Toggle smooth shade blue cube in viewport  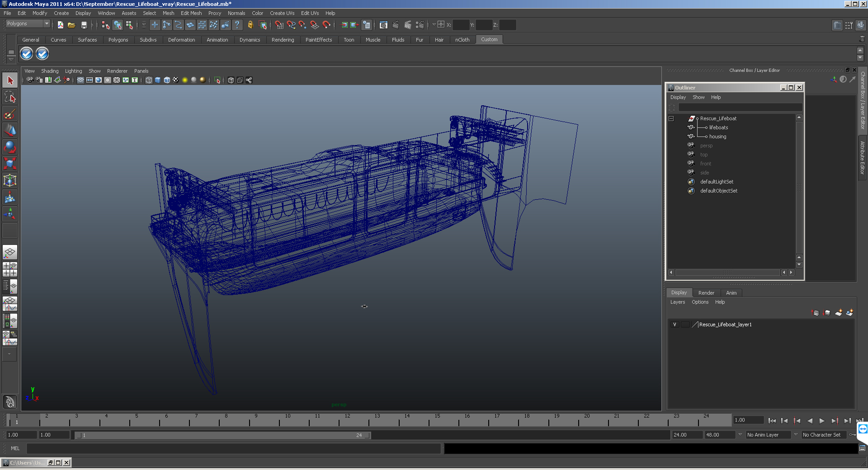[158, 80]
